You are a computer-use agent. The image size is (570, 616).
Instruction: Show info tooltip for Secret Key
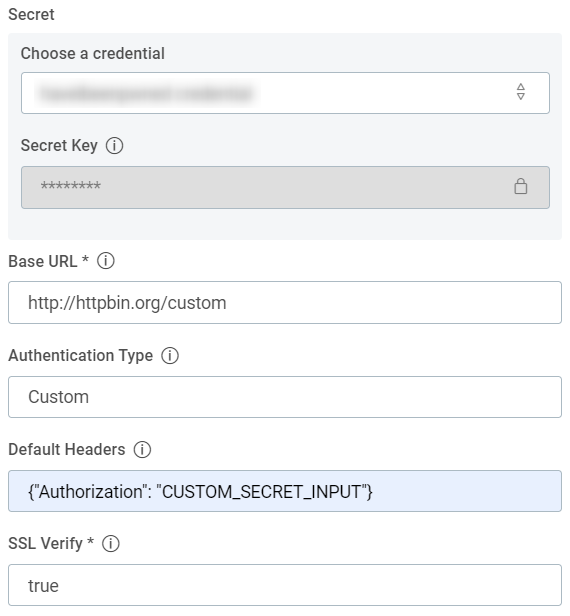(x=114, y=146)
